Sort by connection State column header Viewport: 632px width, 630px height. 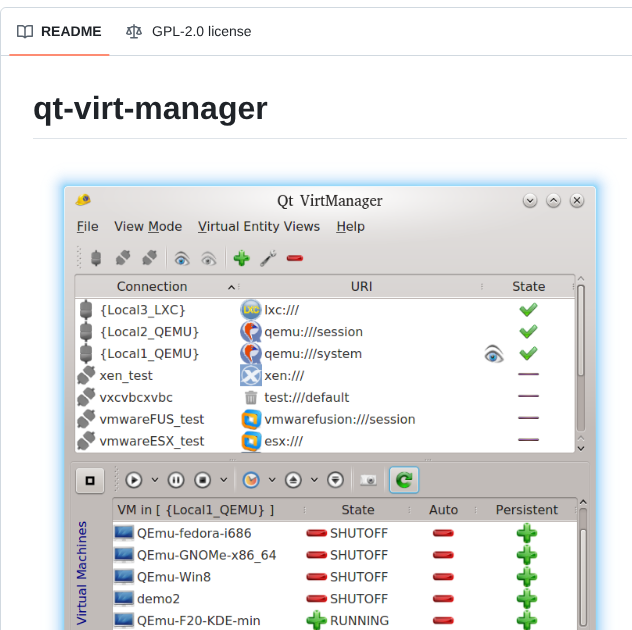coord(528,287)
